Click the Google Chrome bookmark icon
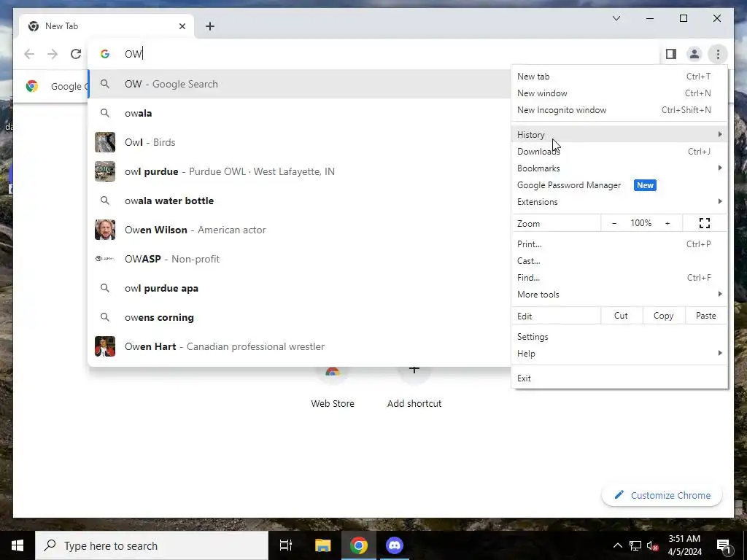 click(x=32, y=86)
